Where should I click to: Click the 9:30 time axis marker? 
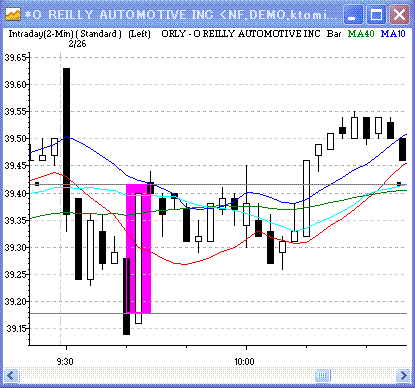pyautogui.click(x=65, y=362)
